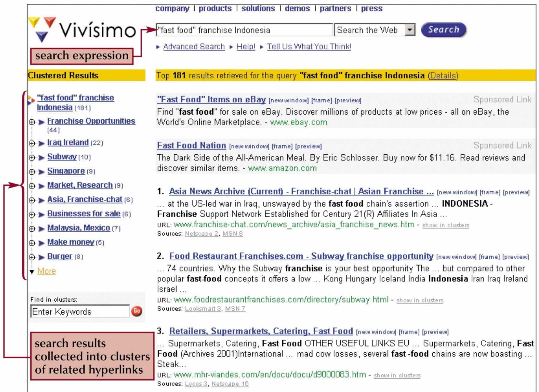Open the partners menu item
This screenshot has width=539, height=392.
tap(335, 9)
